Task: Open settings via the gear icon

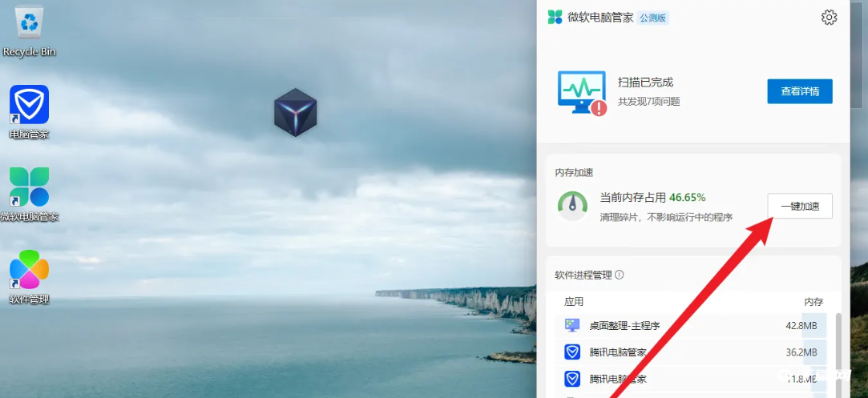Action: [x=829, y=17]
